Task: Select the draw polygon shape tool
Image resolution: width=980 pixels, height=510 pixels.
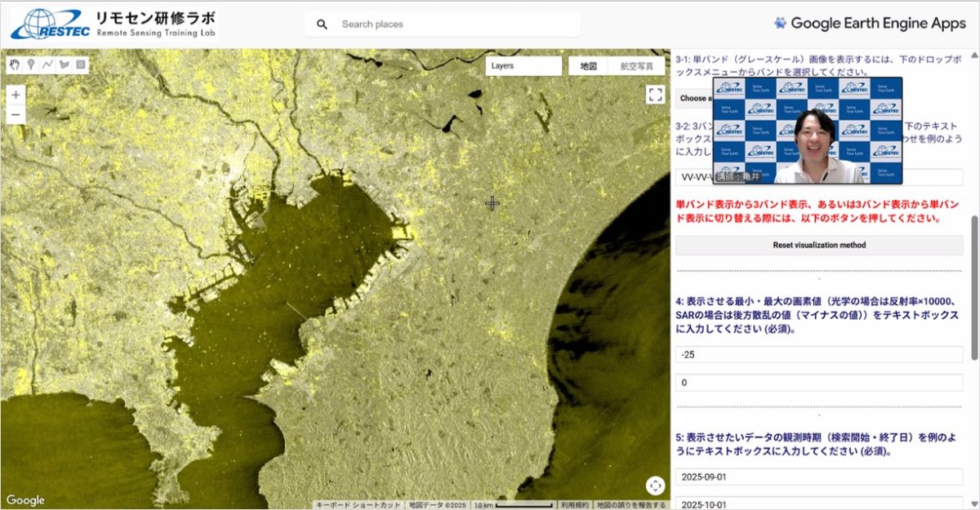Action: [x=64, y=64]
